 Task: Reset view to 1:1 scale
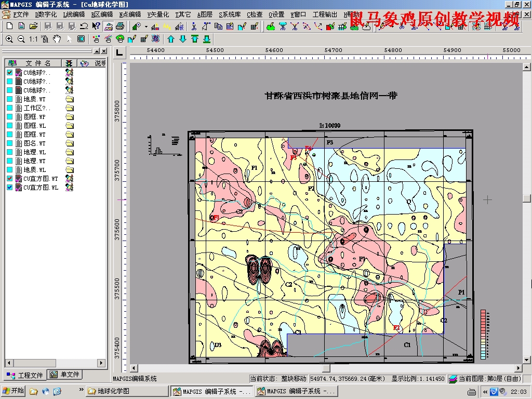click(33, 39)
